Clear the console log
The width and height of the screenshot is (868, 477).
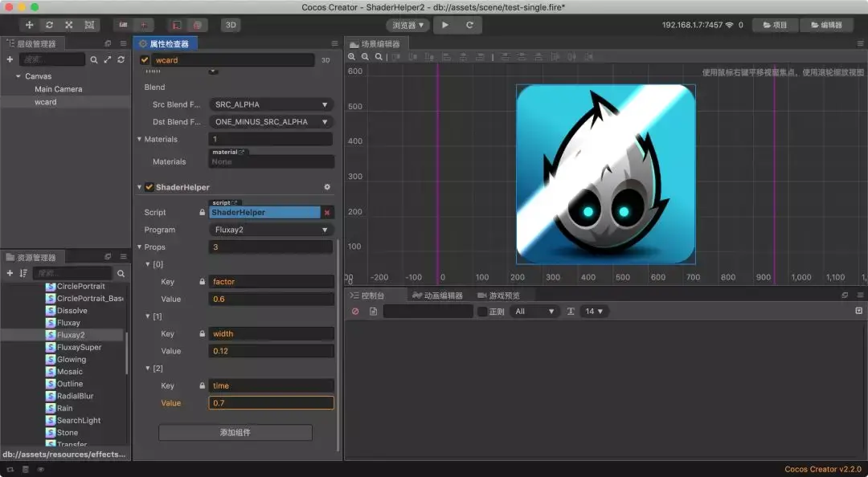point(355,312)
